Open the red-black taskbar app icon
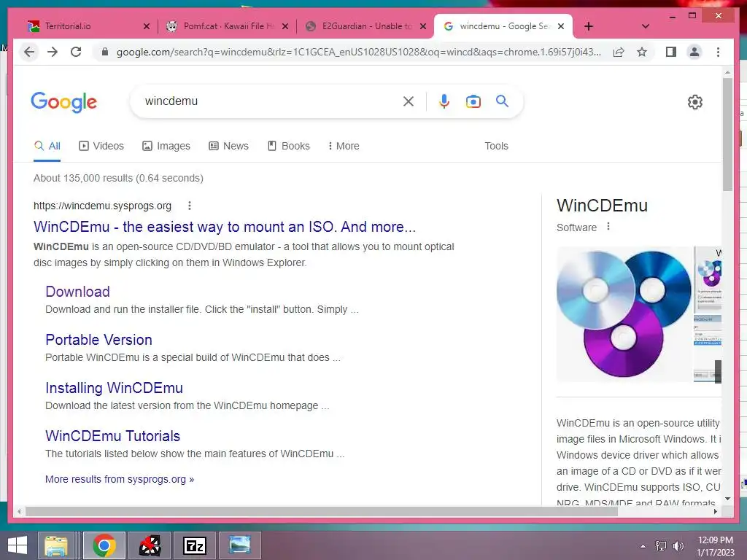This screenshot has height=560, width=747. coord(150,545)
